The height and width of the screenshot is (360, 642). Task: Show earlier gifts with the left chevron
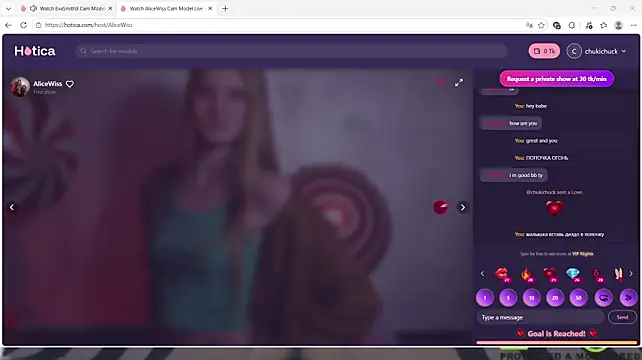[x=482, y=274]
